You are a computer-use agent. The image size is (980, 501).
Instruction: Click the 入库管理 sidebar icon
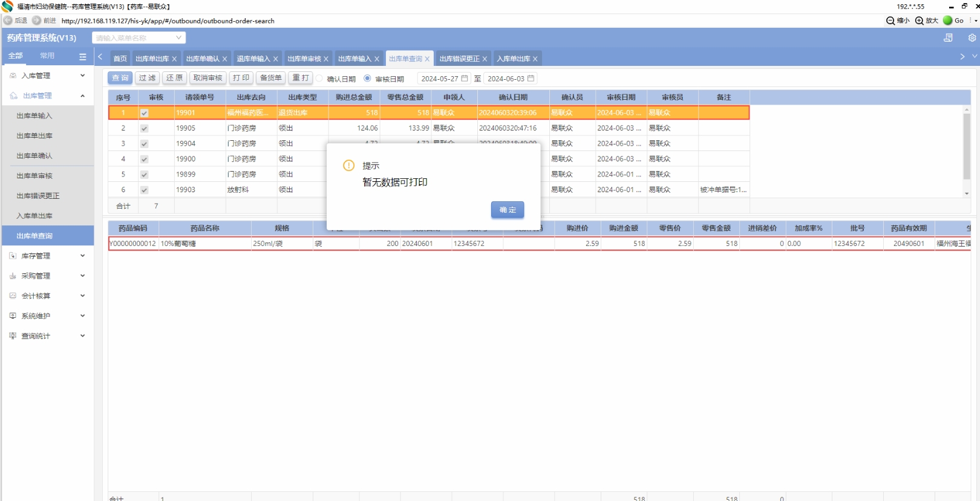point(13,76)
